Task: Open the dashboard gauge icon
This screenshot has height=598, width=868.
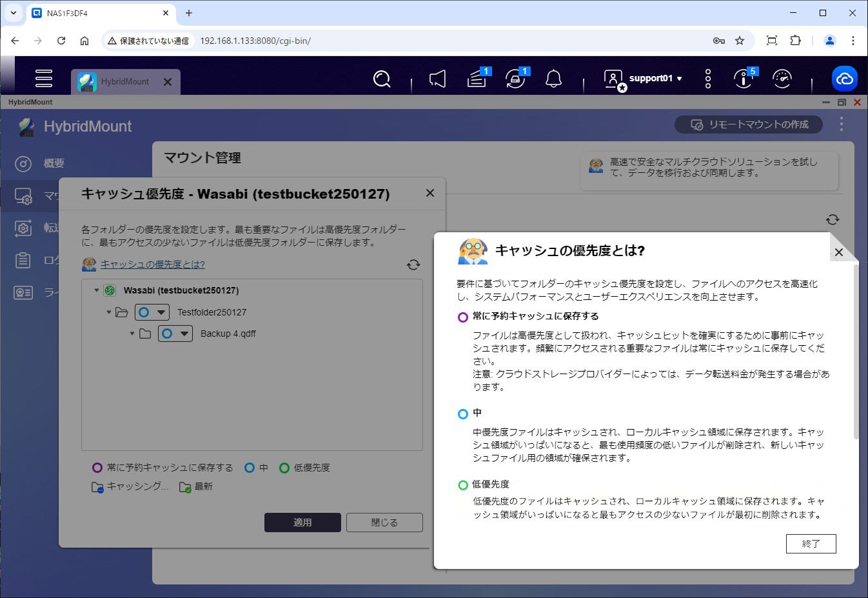Action: click(782, 79)
